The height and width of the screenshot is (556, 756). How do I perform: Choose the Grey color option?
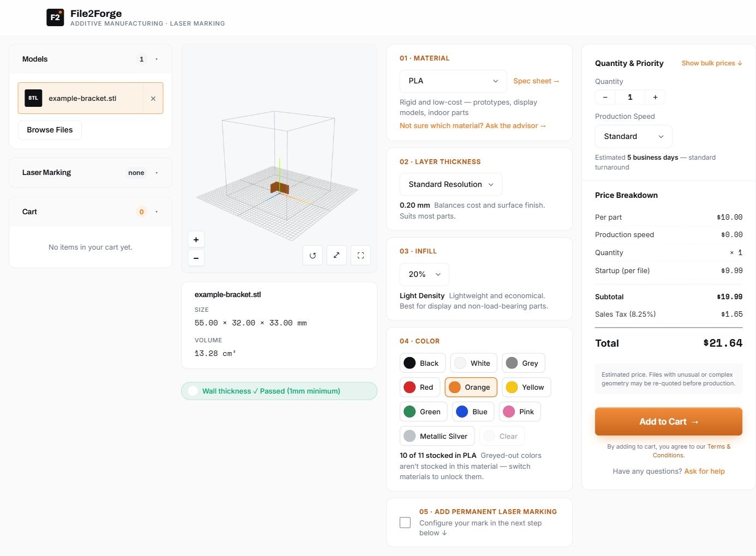524,364
